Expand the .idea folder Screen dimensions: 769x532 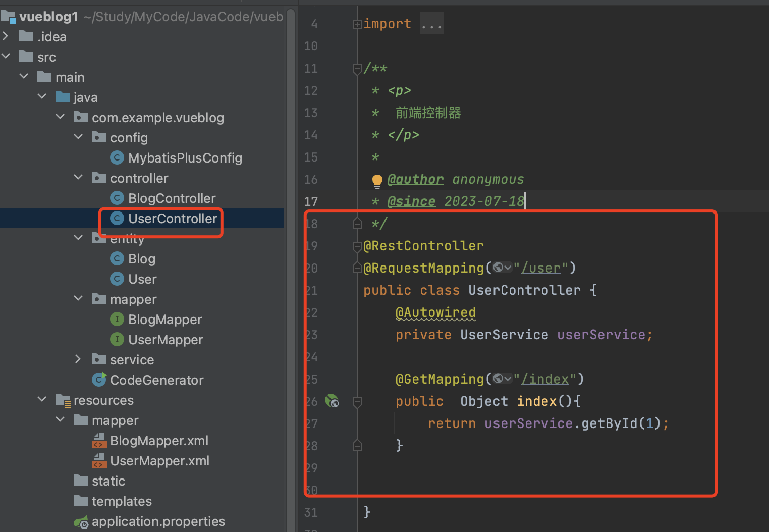tap(6, 36)
